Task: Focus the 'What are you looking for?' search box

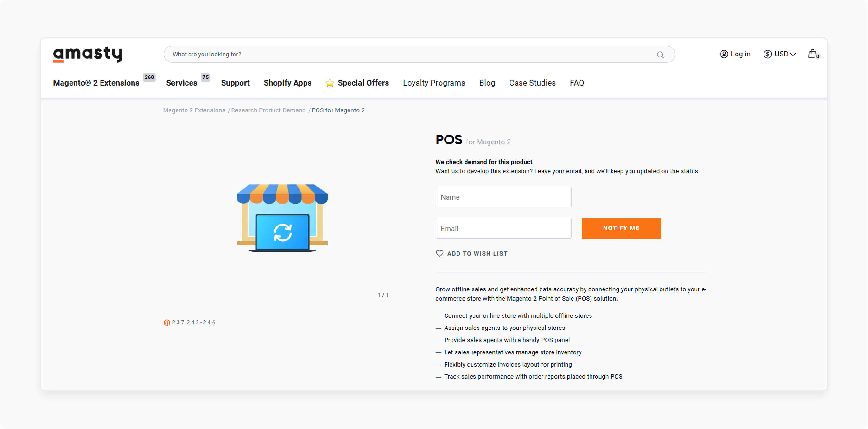Action: 419,54
